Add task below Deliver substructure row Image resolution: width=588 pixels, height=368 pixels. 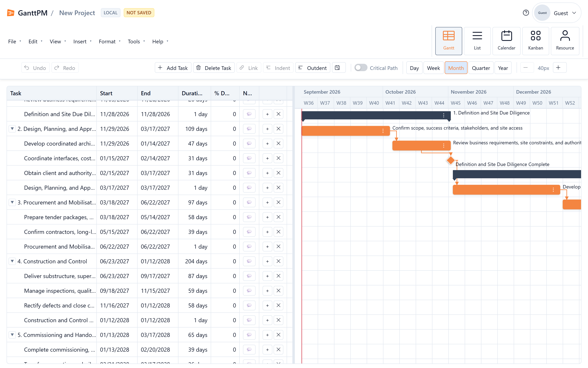pyautogui.click(x=267, y=276)
